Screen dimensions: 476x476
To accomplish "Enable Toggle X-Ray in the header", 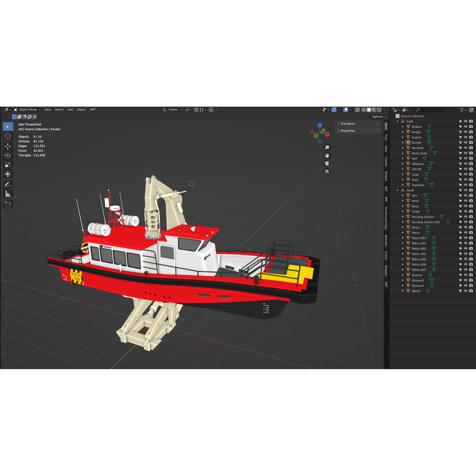I will point(357,110).
